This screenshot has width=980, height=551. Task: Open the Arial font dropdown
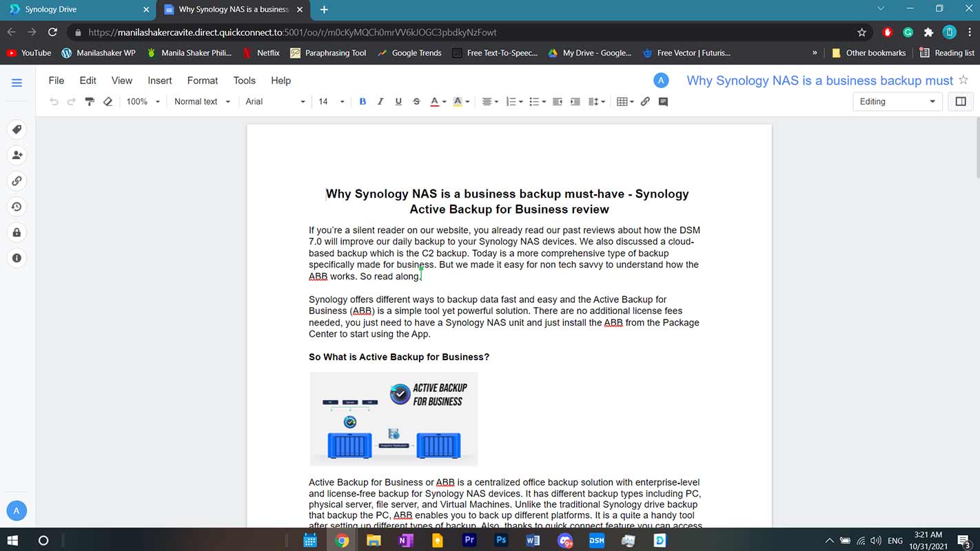[275, 102]
